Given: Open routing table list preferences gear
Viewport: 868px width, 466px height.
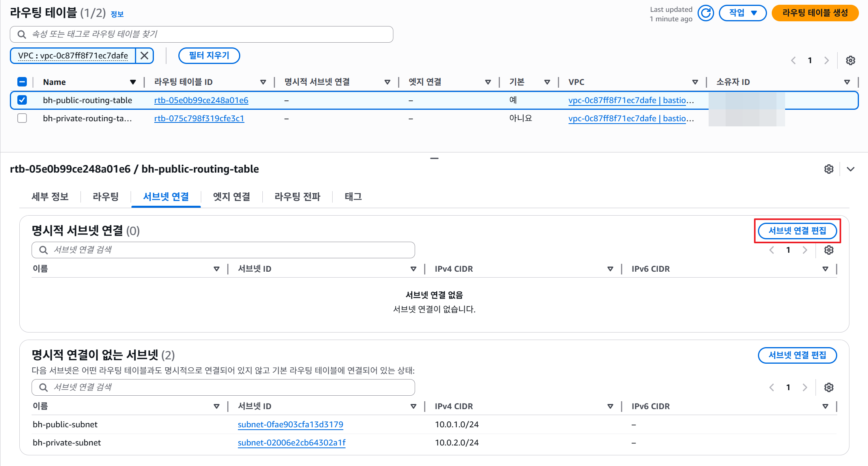Looking at the screenshot, I should coord(850,60).
